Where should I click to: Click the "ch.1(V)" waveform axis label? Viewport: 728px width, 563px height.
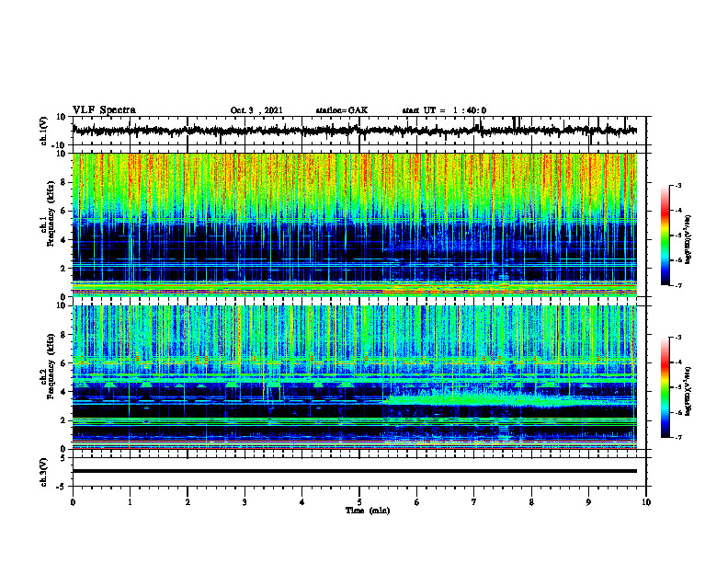pyautogui.click(x=44, y=131)
